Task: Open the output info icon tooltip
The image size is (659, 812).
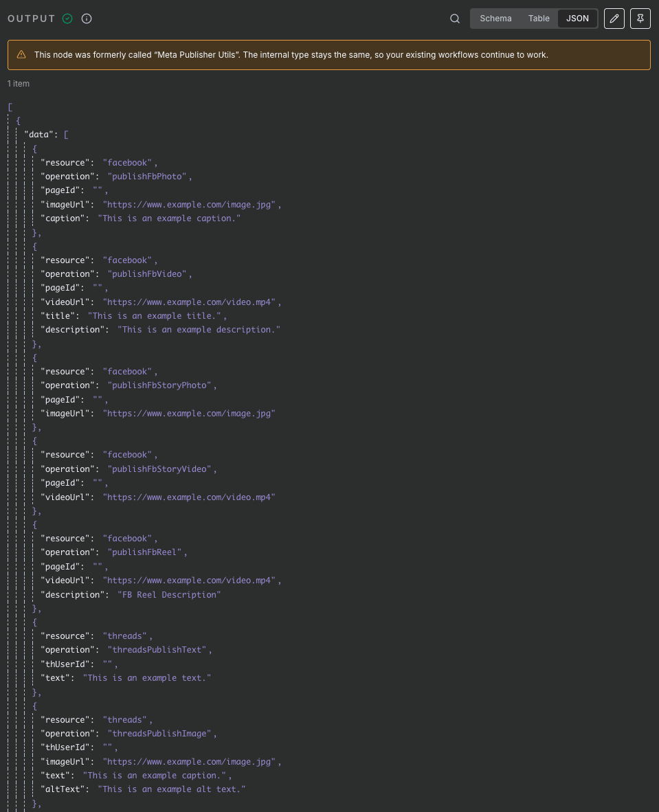Action: tap(86, 19)
